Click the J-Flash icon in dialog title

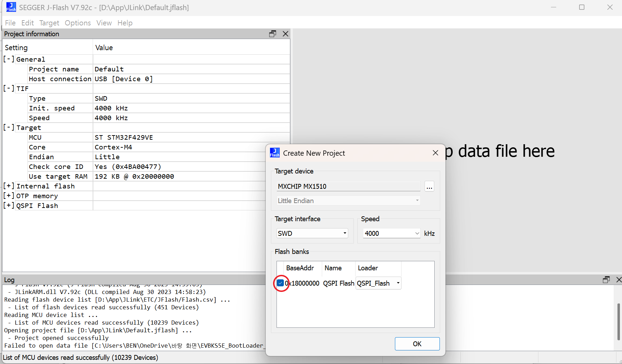pyautogui.click(x=275, y=153)
